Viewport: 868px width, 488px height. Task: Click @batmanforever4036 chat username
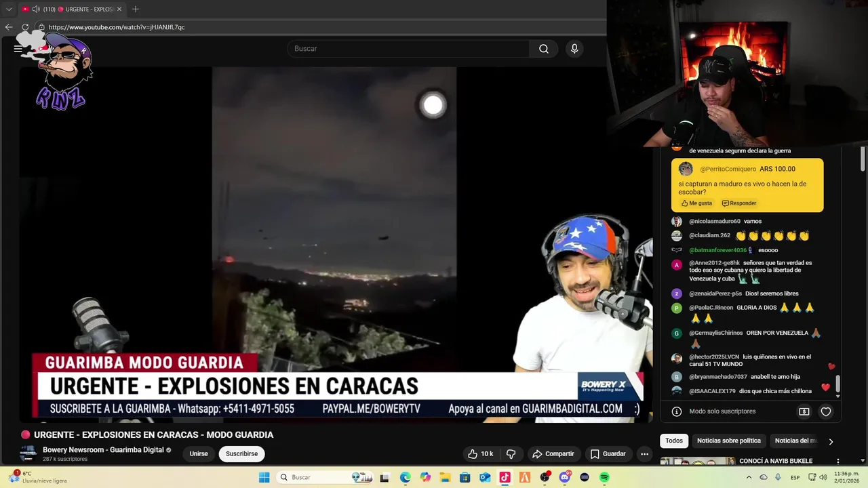(717, 250)
